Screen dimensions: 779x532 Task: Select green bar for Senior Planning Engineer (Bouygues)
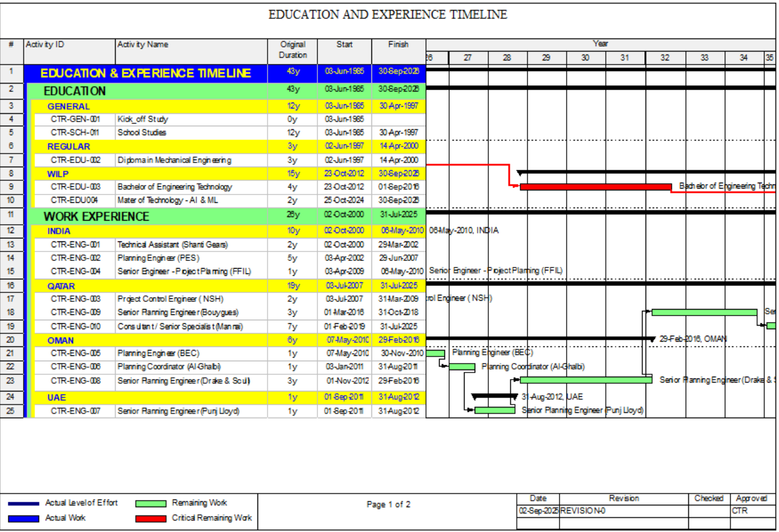click(704, 312)
